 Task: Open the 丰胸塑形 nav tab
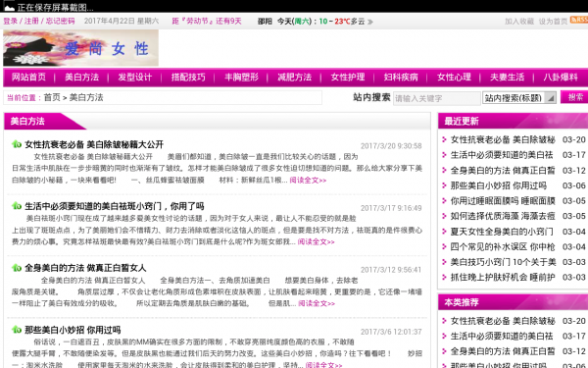point(241,77)
